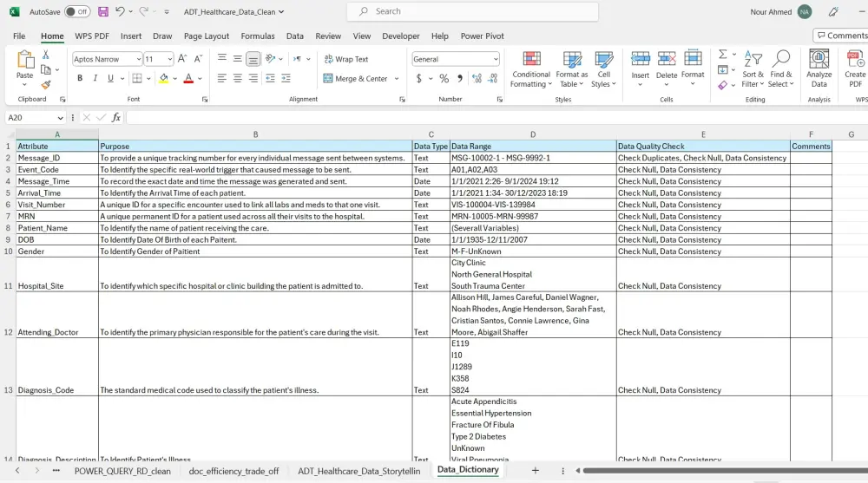Switch to POWER_QUERY_RD_clean sheet tab
Screen dimensions: 868x483
[x=122, y=471]
